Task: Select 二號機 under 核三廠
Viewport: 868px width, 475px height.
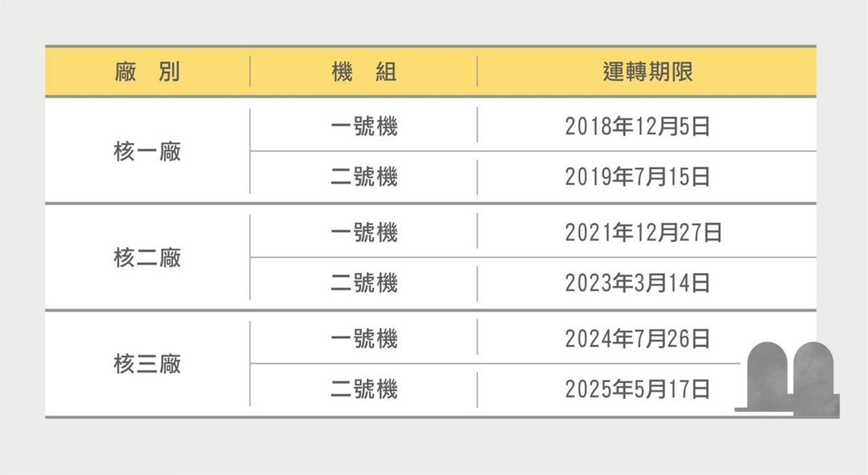Action: pyautogui.click(x=364, y=389)
